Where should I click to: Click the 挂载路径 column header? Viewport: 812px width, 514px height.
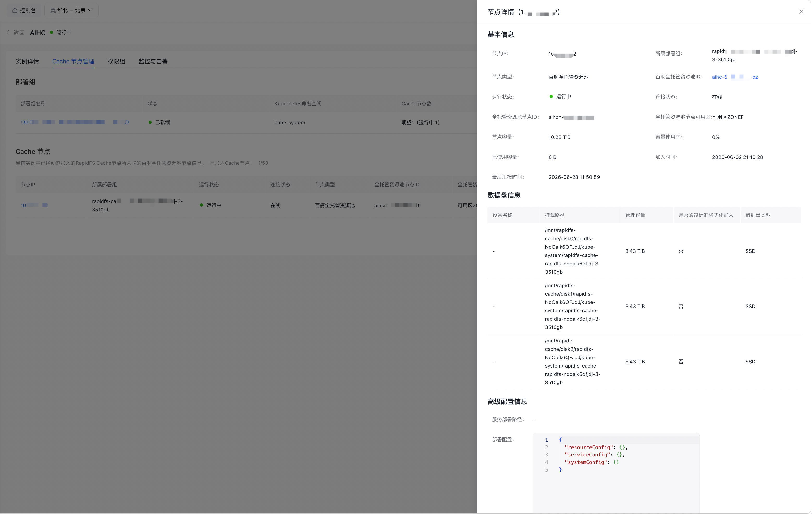[555, 215]
